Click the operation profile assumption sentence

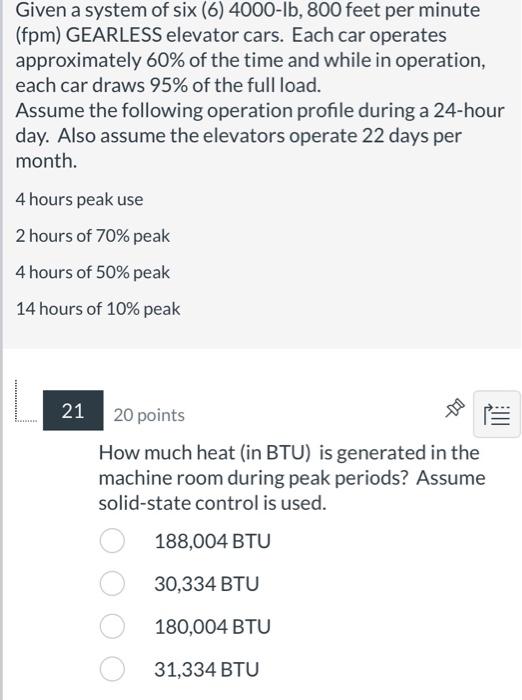tap(260, 136)
